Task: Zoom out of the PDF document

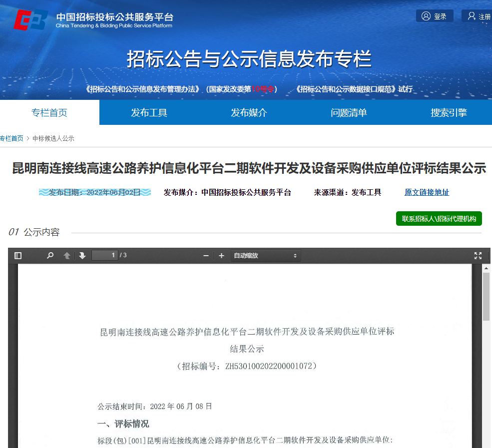Action: [205, 255]
